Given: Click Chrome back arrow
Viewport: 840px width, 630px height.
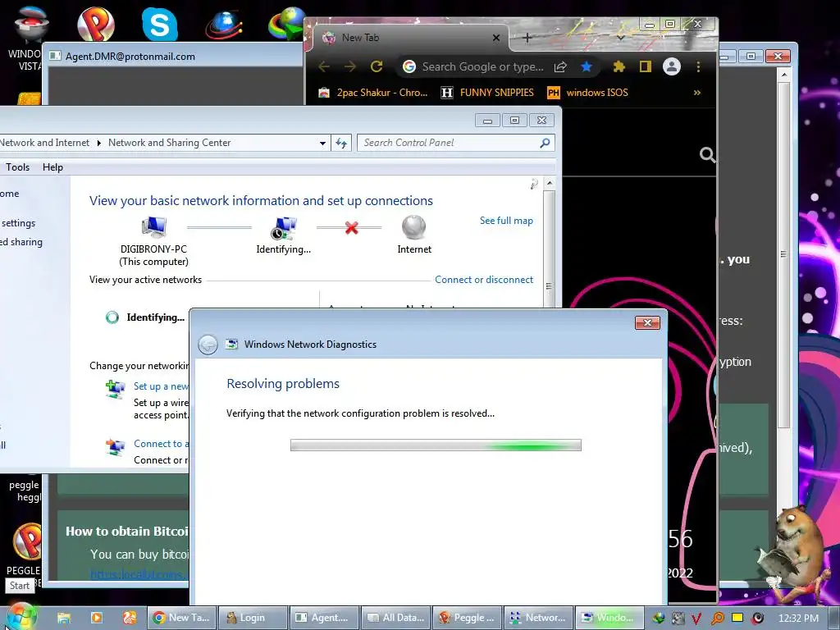Looking at the screenshot, I should 324,66.
